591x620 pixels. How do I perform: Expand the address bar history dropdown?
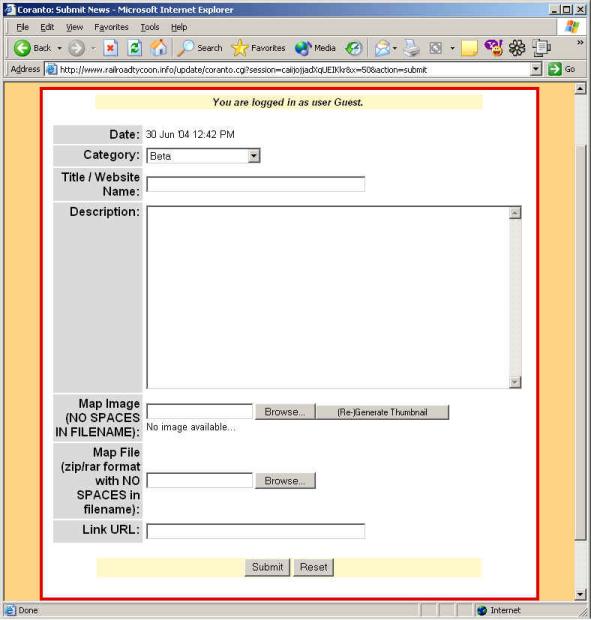535,69
